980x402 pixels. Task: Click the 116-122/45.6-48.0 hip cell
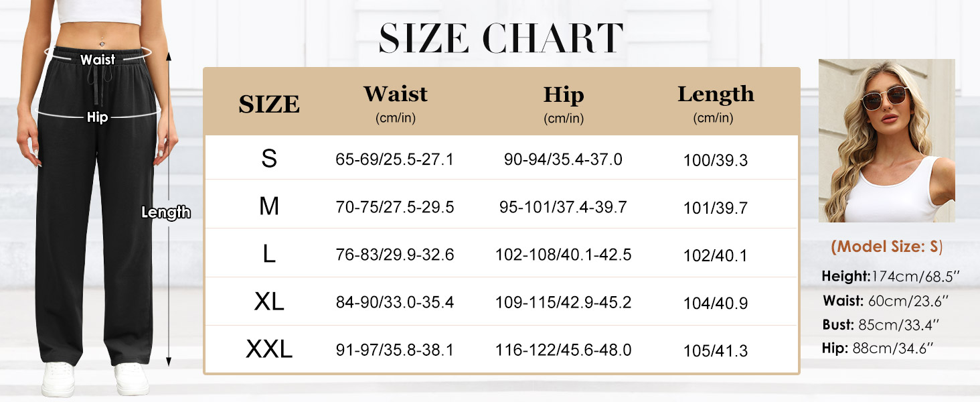tap(563, 350)
